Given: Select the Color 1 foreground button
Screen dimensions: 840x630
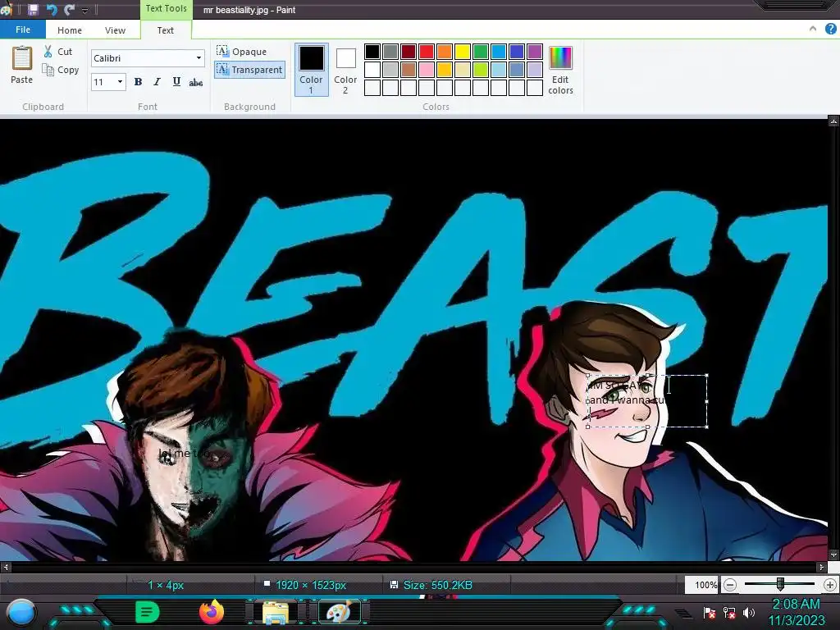Looking at the screenshot, I should coord(311,70).
